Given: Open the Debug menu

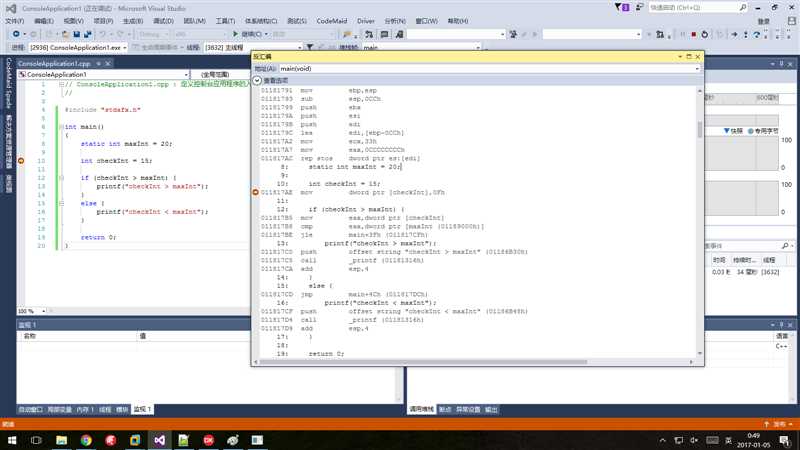Looking at the screenshot, I should point(163,21).
